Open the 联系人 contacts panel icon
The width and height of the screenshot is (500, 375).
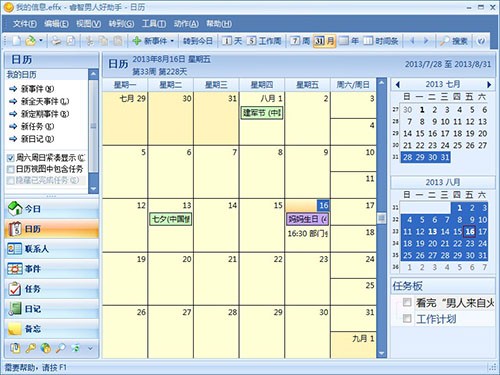coord(15,249)
